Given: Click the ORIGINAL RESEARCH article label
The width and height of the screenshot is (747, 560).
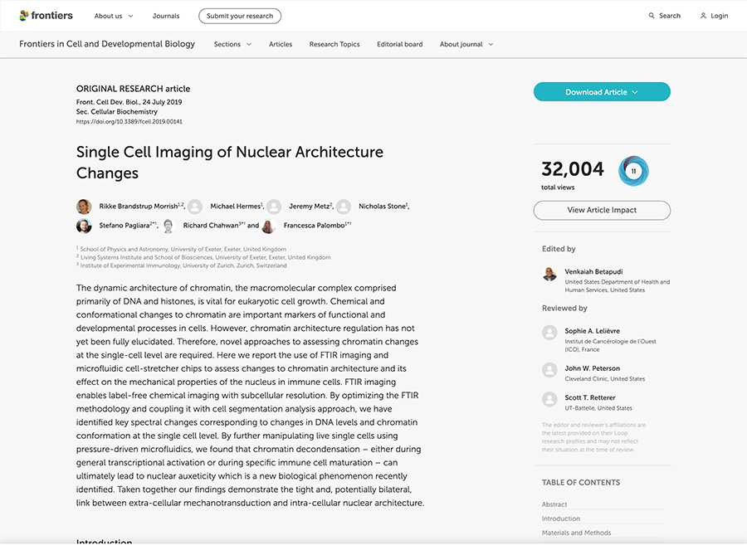Looking at the screenshot, I should (x=133, y=89).
